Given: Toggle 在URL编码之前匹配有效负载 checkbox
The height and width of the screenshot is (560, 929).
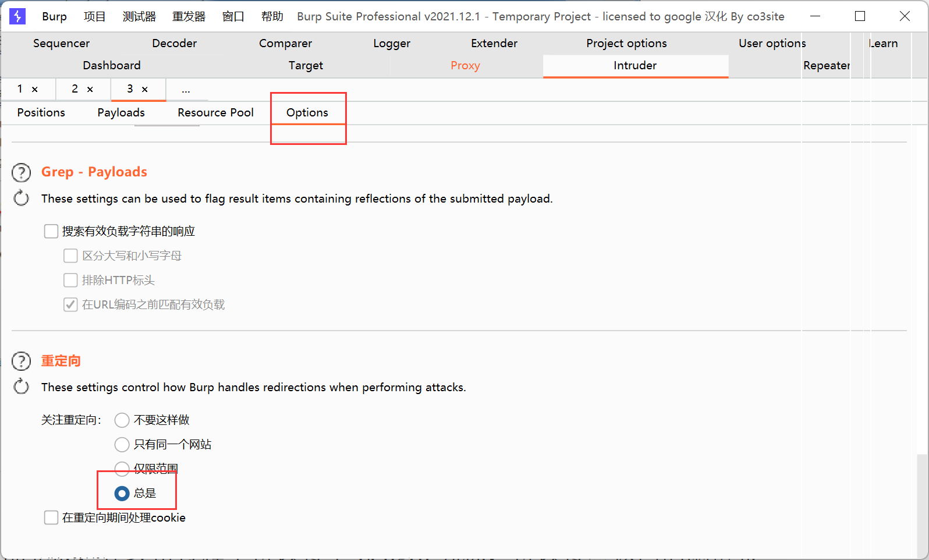Looking at the screenshot, I should click(x=70, y=304).
